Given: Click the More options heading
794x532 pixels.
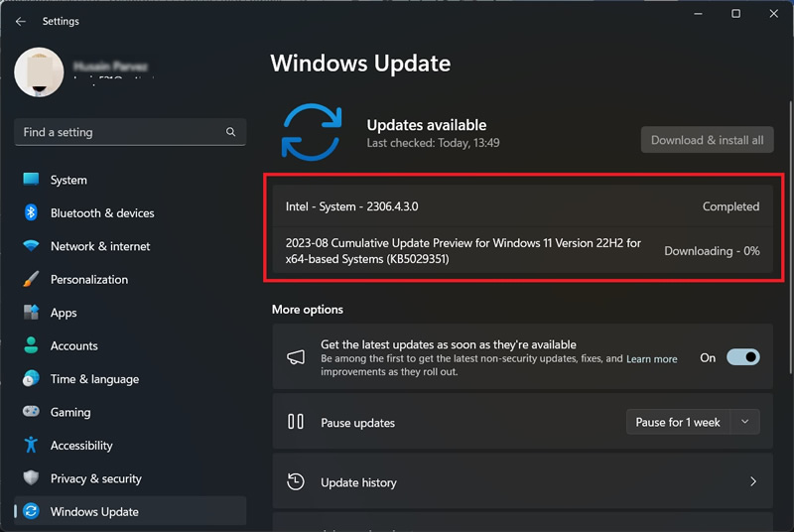Looking at the screenshot, I should (x=308, y=310).
